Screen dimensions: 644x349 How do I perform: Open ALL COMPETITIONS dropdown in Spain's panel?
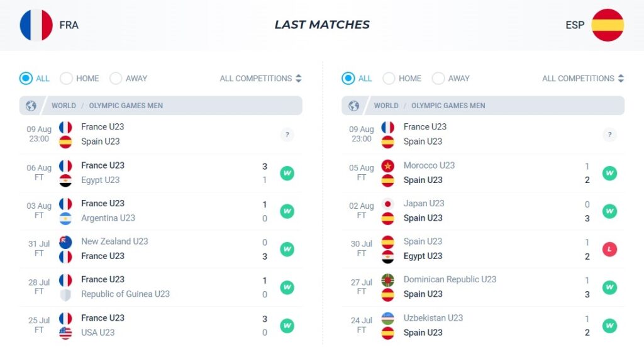click(x=583, y=79)
